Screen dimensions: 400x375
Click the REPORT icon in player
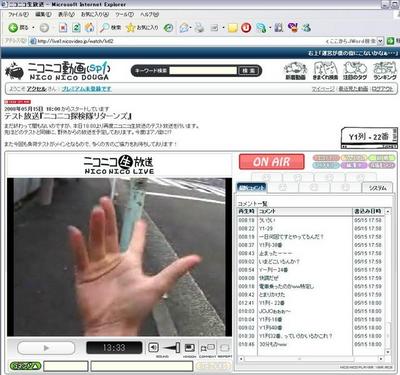click(225, 348)
